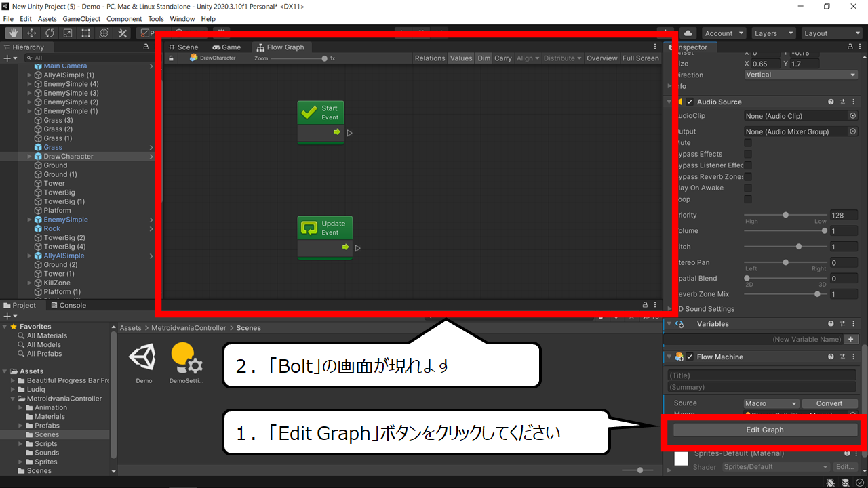Select the Rect tool
Screen dimensions: 868x488
click(x=86, y=33)
